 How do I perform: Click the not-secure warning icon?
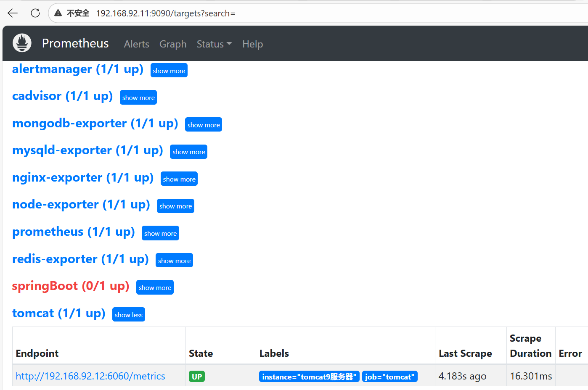coord(58,13)
